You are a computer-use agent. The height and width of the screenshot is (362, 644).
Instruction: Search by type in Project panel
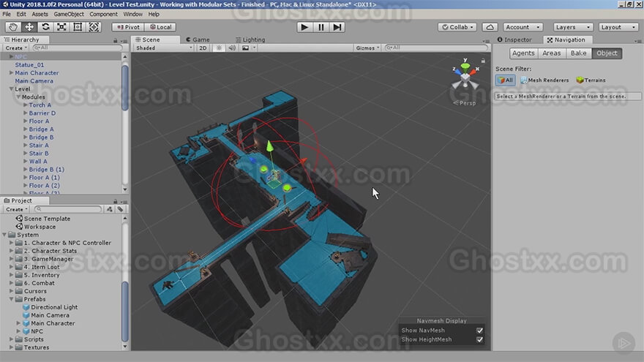tap(109, 209)
